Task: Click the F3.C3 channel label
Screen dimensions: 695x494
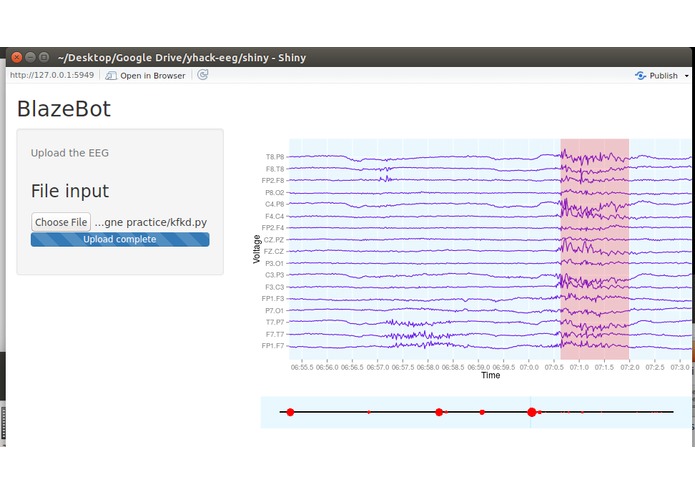Action: (274, 287)
